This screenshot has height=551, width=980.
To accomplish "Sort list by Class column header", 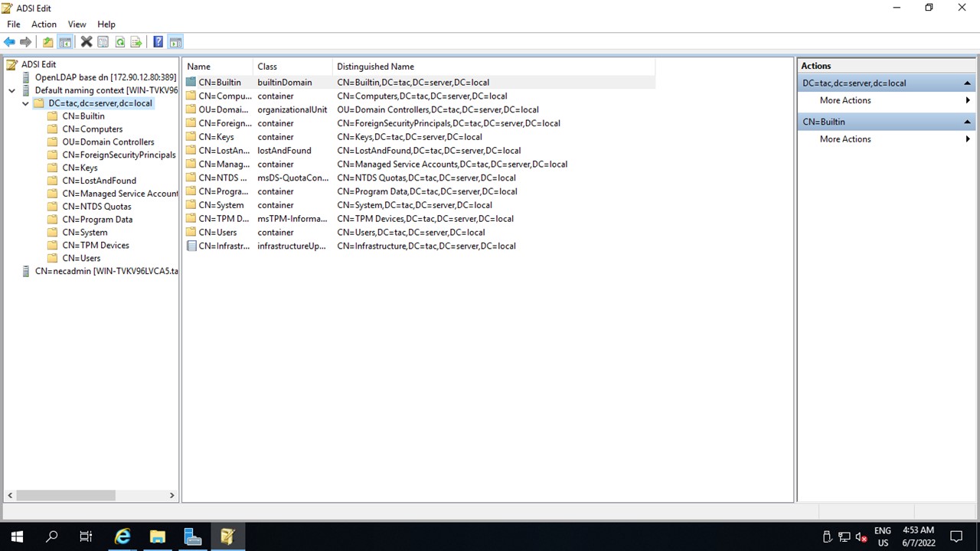I will [292, 67].
